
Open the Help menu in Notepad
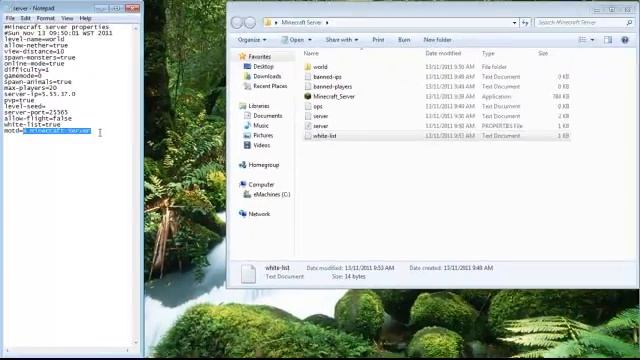85,18
